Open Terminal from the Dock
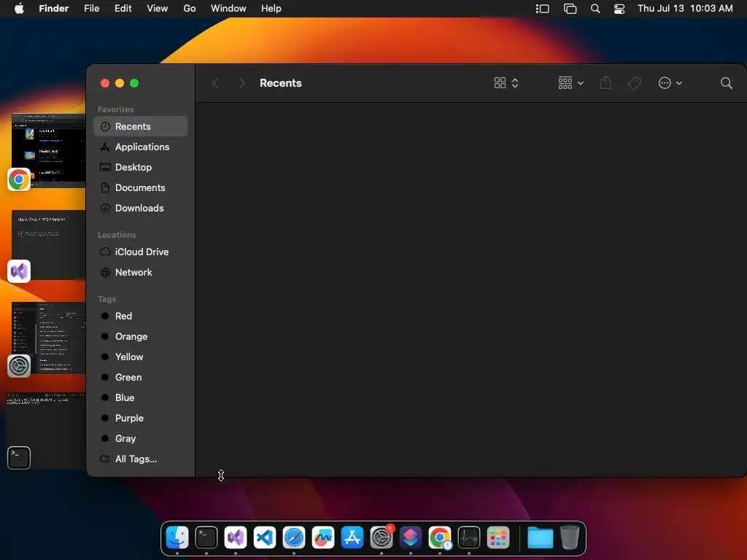747x560 pixels. coord(206,537)
